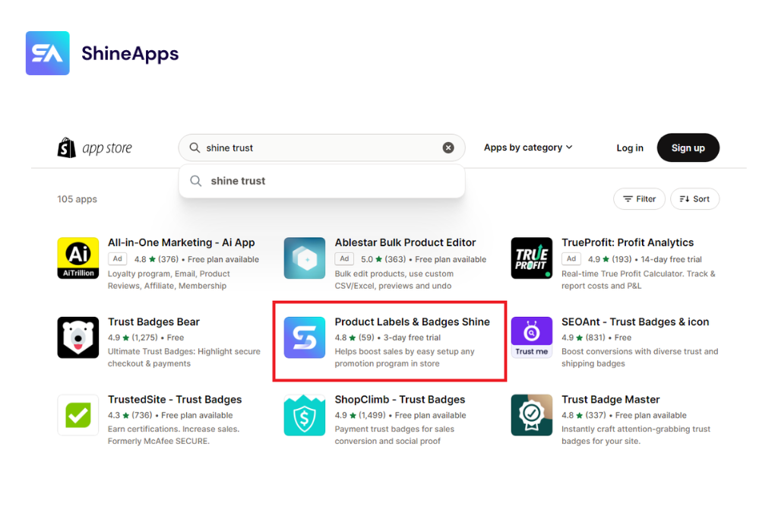Expand the Apps by category dropdown

[x=528, y=147]
